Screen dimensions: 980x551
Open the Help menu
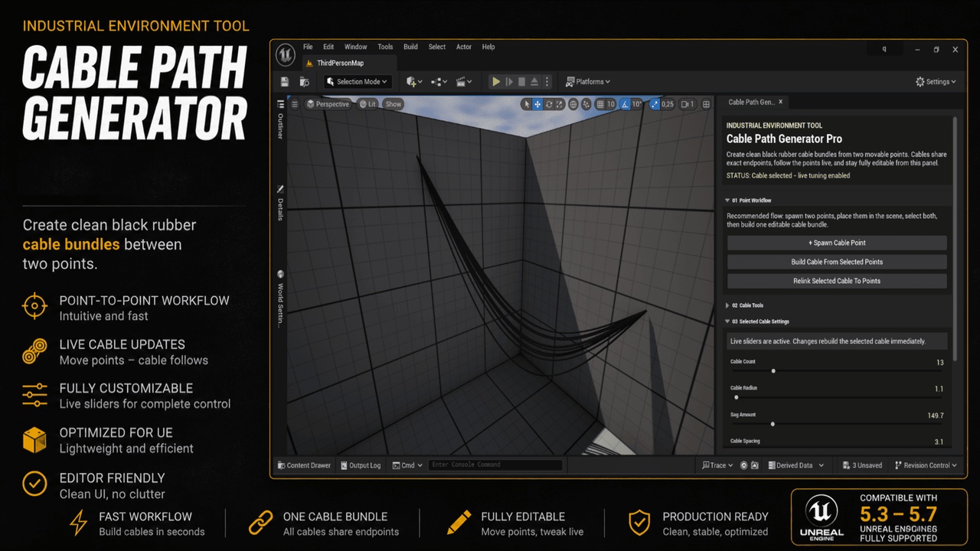click(488, 47)
